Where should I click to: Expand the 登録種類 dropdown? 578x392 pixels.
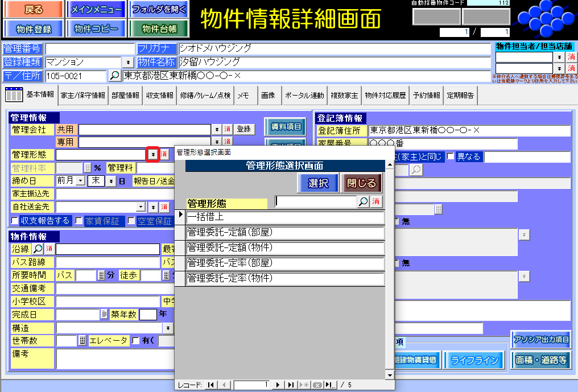128,62
